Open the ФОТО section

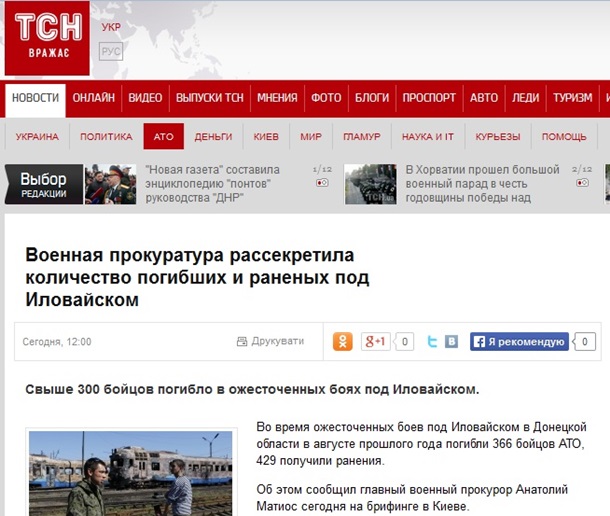pyautogui.click(x=326, y=98)
